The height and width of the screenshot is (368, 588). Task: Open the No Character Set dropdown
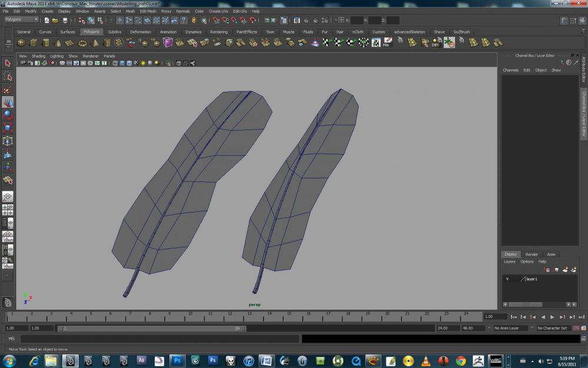tap(554, 328)
